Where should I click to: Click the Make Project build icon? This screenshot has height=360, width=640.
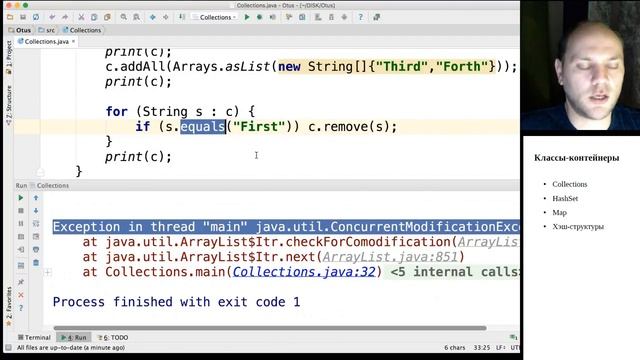click(182, 17)
